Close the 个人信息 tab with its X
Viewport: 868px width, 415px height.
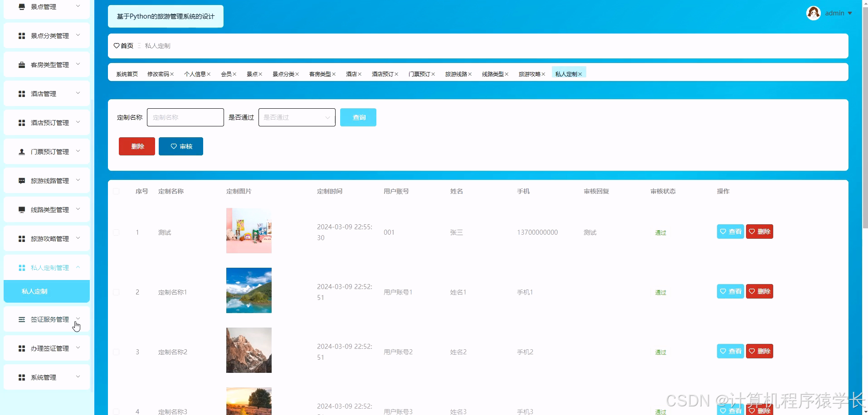(209, 74)
